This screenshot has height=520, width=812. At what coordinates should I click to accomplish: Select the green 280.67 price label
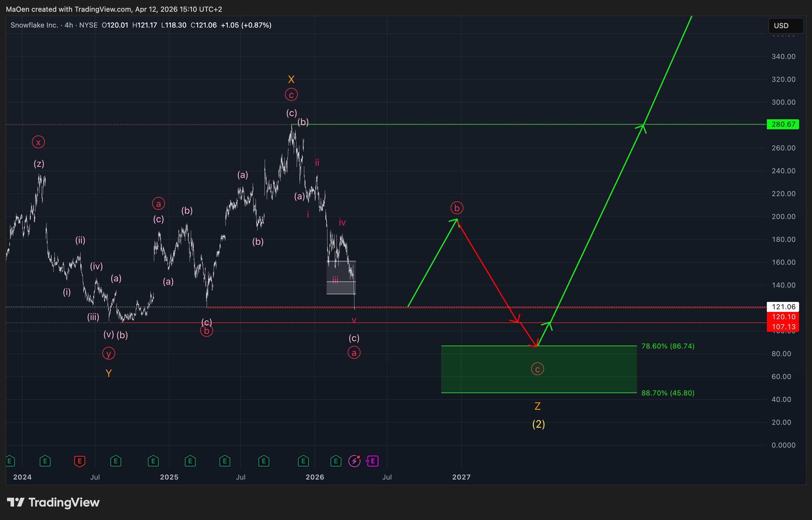[x=783, y=124]
